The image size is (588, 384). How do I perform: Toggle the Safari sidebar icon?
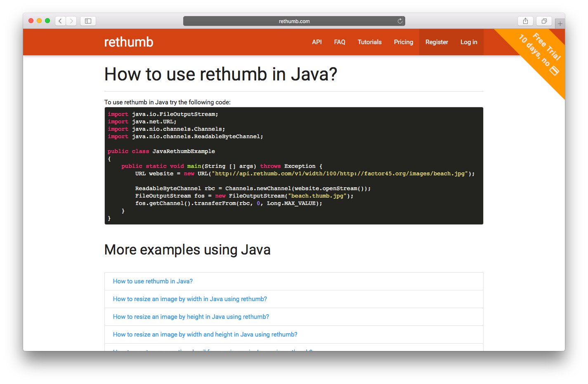point(88,21)
